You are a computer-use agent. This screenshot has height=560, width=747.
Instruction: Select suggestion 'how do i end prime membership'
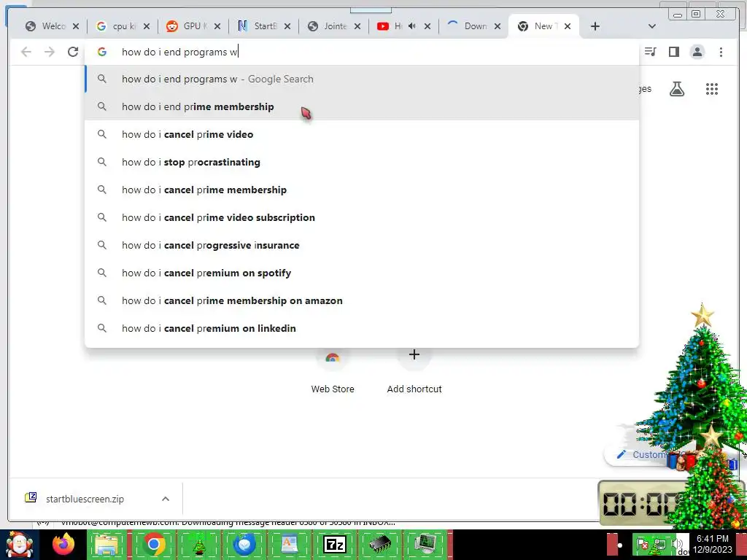[362, 106]
